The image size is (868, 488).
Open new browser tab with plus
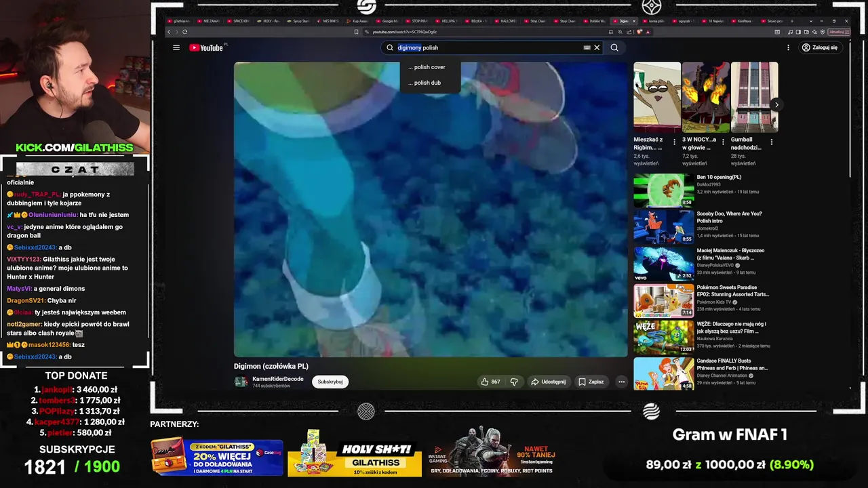click(792, 21)
